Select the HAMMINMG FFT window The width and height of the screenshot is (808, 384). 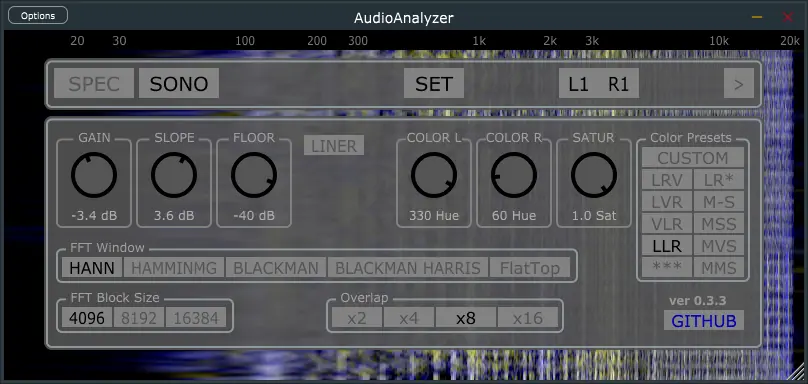pos(174,268)
